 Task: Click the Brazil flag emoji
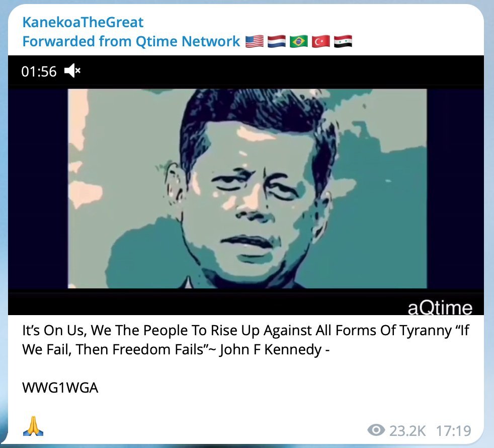(299, 41)
